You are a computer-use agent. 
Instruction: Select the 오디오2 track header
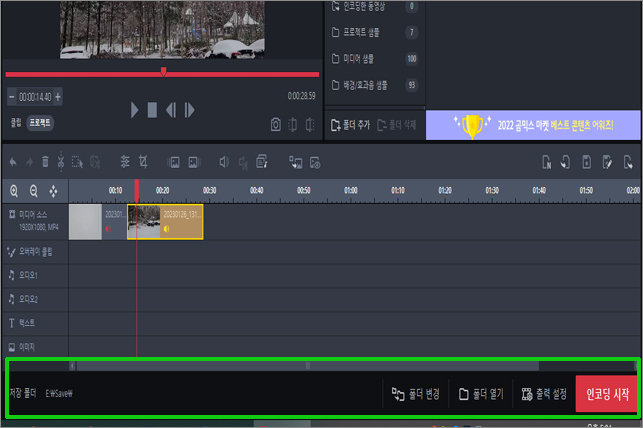pos(34,299)
